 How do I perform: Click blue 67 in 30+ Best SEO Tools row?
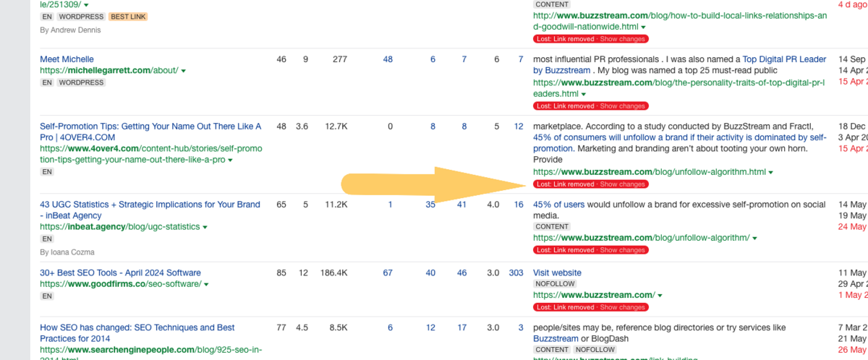tap(388, 273)
